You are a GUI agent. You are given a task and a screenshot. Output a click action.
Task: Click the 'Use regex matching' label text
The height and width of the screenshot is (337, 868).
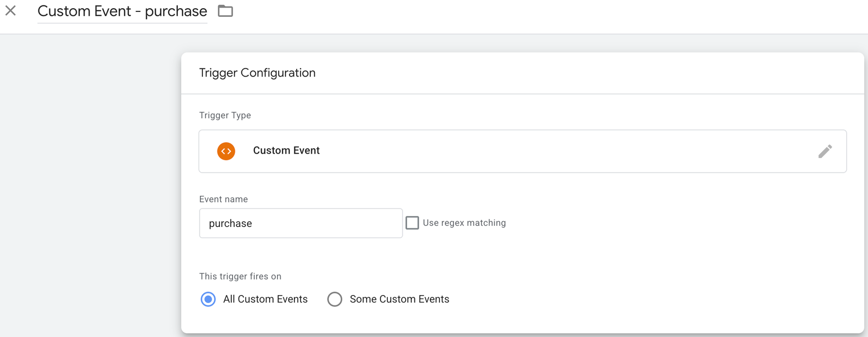tap(464, 223)
